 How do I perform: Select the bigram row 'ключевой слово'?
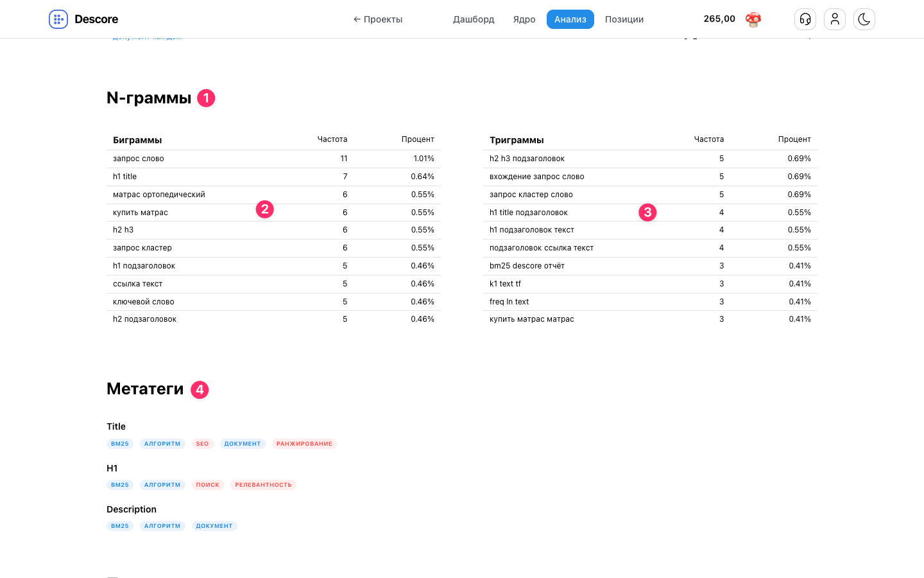(273, 302)
